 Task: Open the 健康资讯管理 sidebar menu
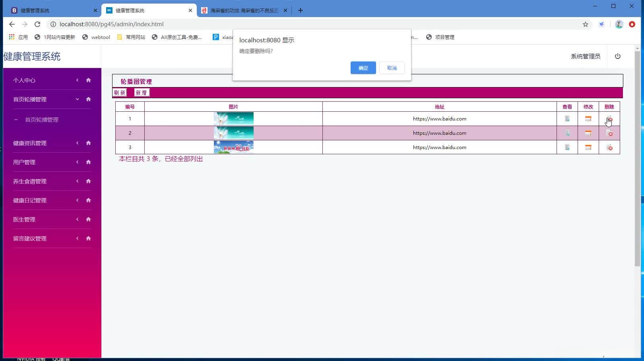coord(30,143)
